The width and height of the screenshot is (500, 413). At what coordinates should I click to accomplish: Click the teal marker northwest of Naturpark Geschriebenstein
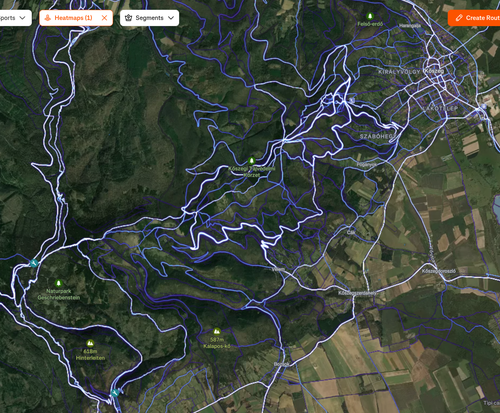click(34, 263)
